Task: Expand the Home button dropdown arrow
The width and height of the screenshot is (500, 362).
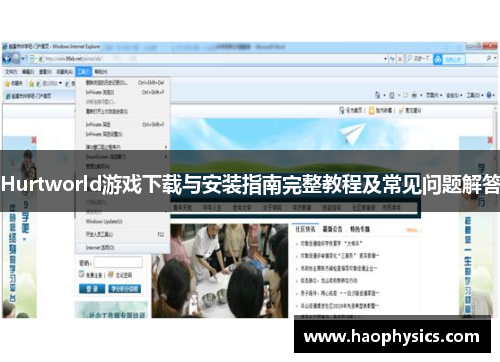Action: (x=384, y=96)
